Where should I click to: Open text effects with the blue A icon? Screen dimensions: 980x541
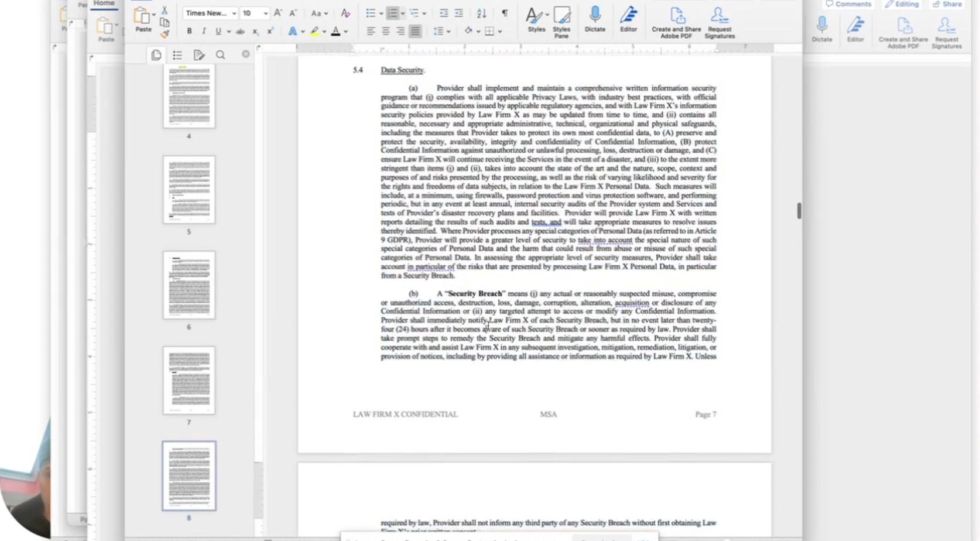pyautogui.click(x=292, y=31)
